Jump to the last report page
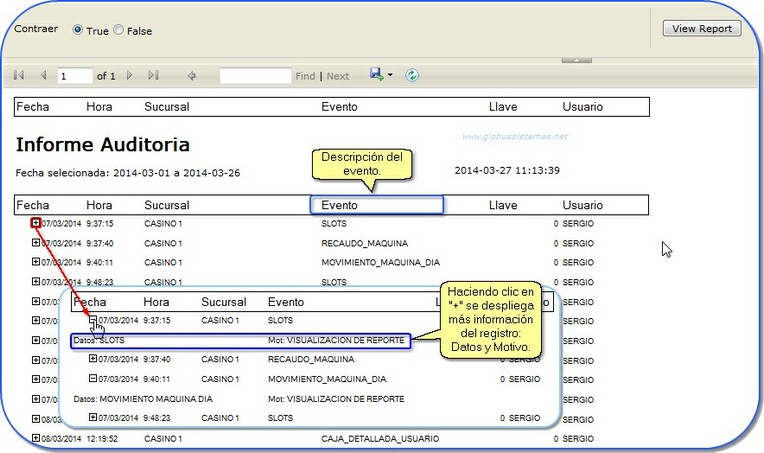 click(153, 75)
